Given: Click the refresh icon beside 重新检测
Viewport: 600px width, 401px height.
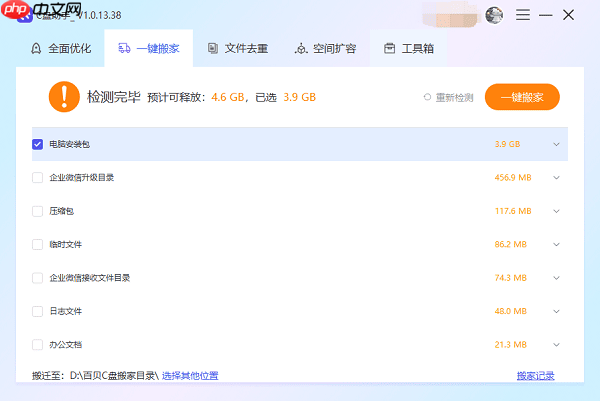Looking at the screenshot, I should (427, 97).
